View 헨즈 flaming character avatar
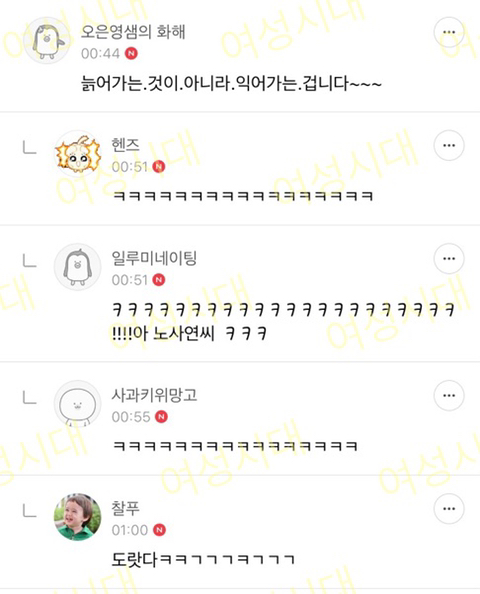Viewport: 480px width, 594px height. point(78,153)
